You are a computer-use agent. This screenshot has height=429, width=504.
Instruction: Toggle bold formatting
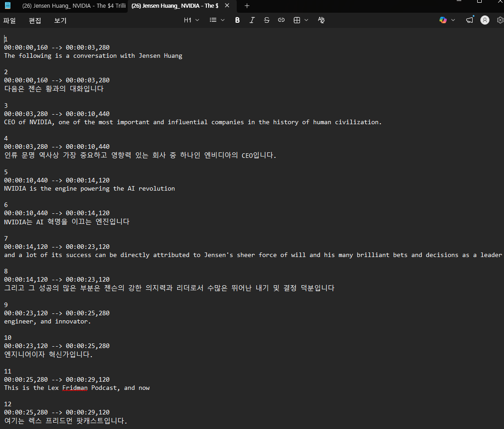237,20
